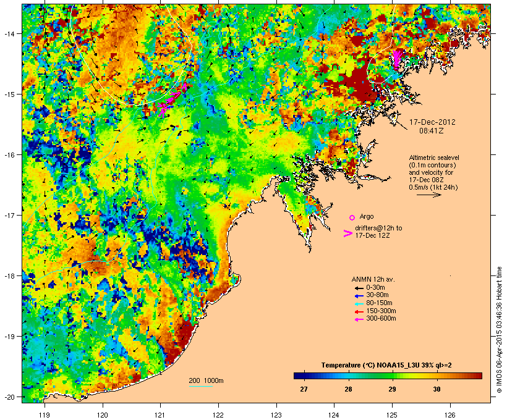The width and height of the screenshot is (507, 420).
Task: Click the drifters@12h legend text
Action: click(378, 228)
